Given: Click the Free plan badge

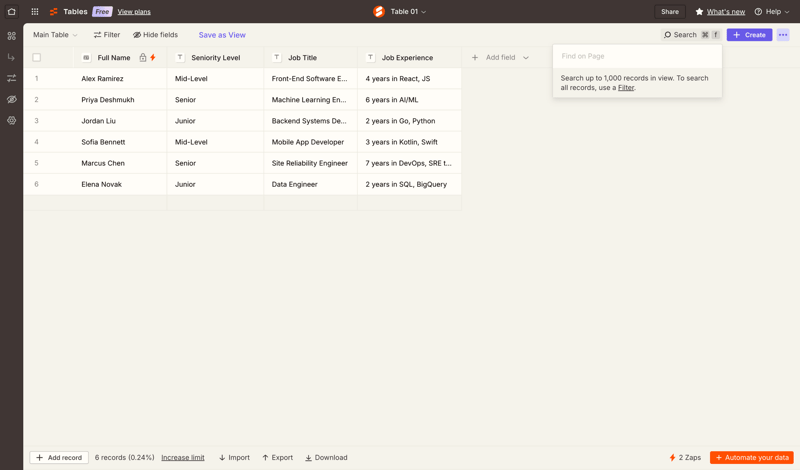Looking at the screenshot, I should coord(102,11).
